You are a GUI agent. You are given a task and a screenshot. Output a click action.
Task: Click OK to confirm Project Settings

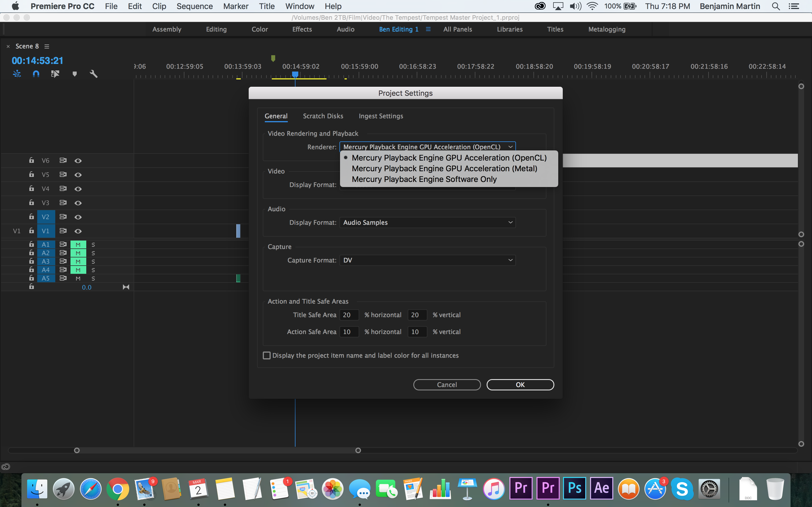520,384
